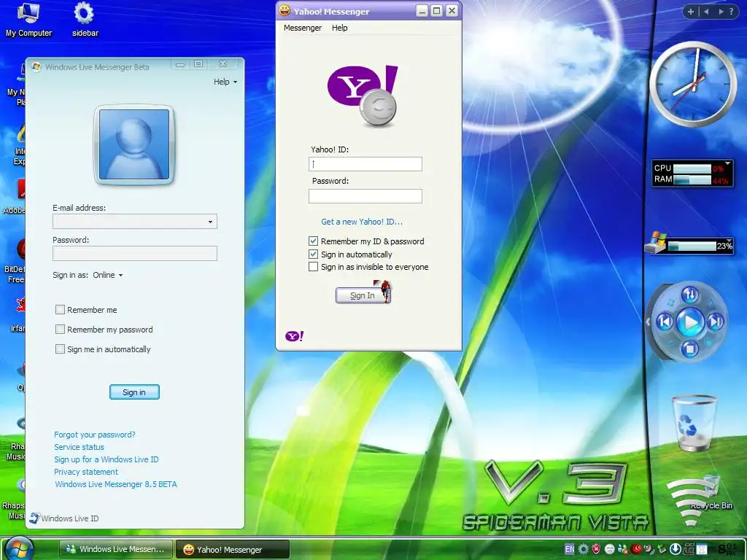Click the CPU usage bar

pyautogui.click(x=692, y=168)
